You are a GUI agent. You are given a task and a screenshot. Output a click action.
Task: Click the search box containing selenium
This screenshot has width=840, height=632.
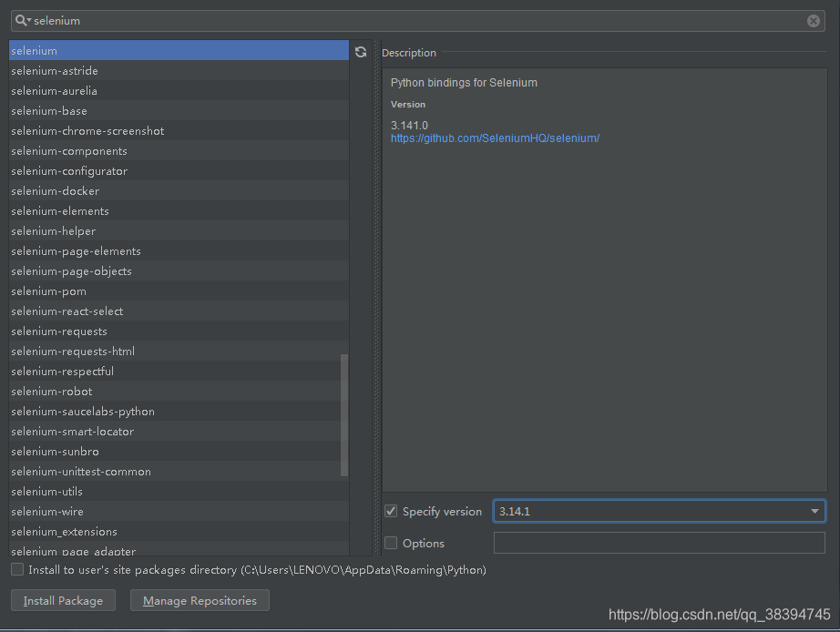(x=418, y=21)
